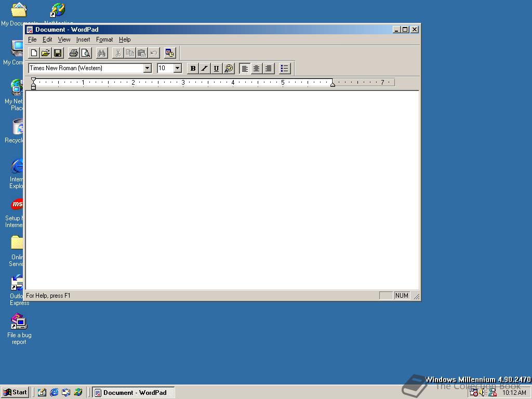Open the Format menu
532x399 pixels.
(x=104, y=39)
